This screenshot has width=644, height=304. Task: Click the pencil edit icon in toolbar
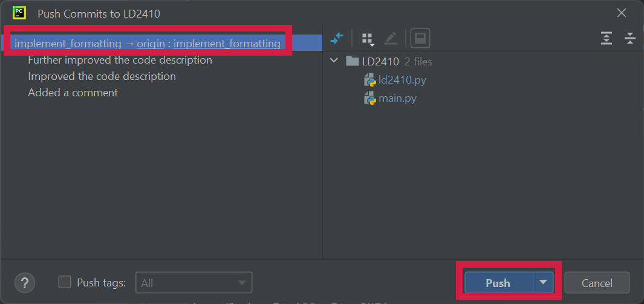point(391,39)
